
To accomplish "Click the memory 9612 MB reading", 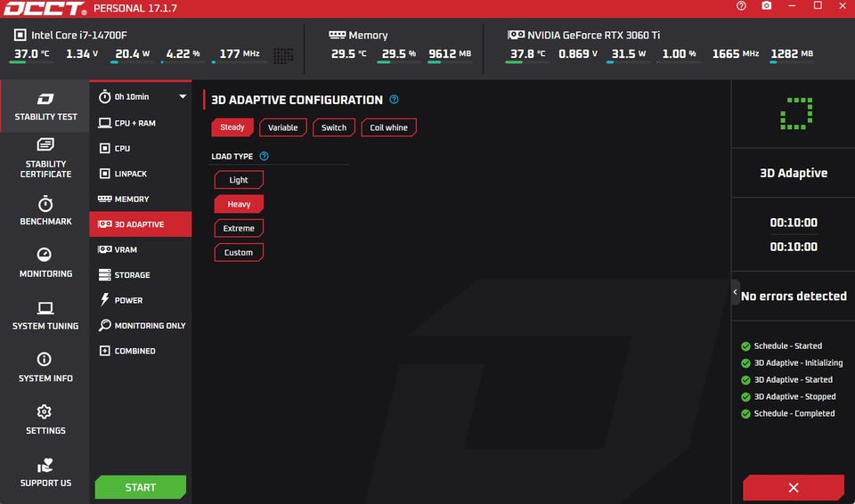I will coord(450,54).
